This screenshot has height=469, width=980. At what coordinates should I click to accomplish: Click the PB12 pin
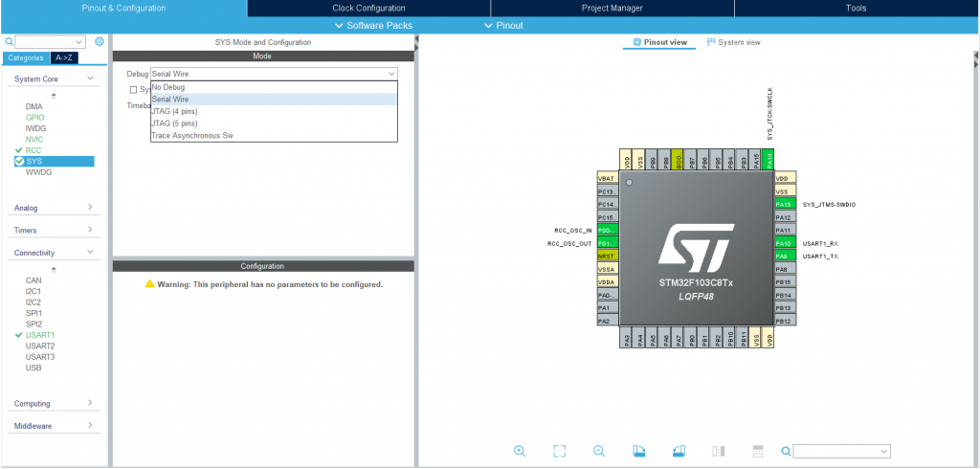[x=785, y=321]
